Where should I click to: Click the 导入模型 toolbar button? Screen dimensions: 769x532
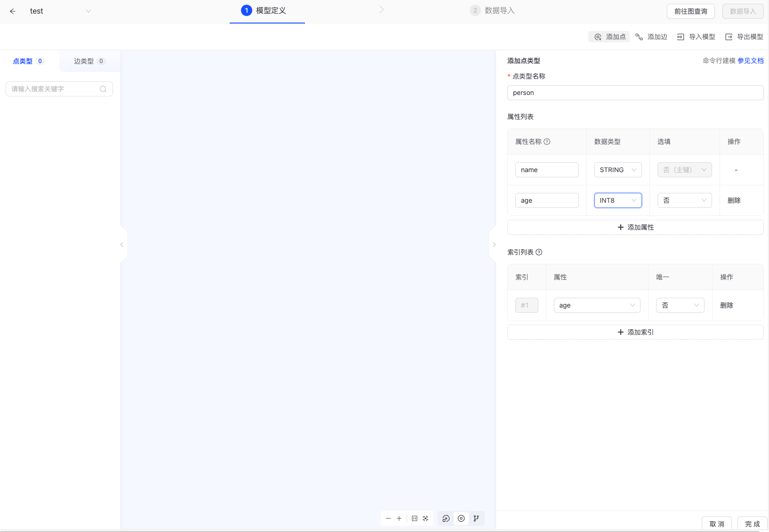(x=696, y=37)
